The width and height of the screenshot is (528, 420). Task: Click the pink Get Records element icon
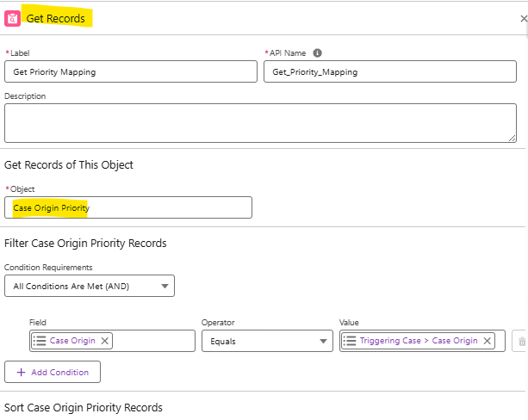tap(13, 18)
